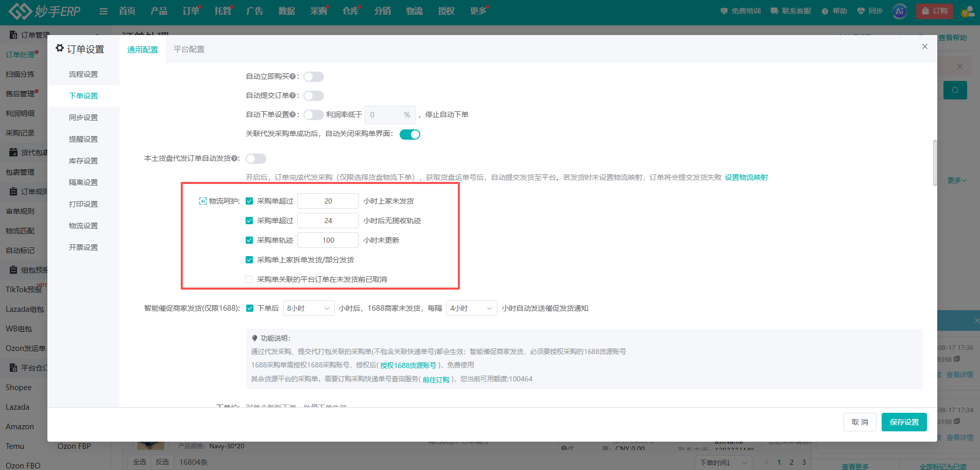Click the 组包预报 sidebar icon
Viewport: 980px width, 470px height.
coord(13,270)
